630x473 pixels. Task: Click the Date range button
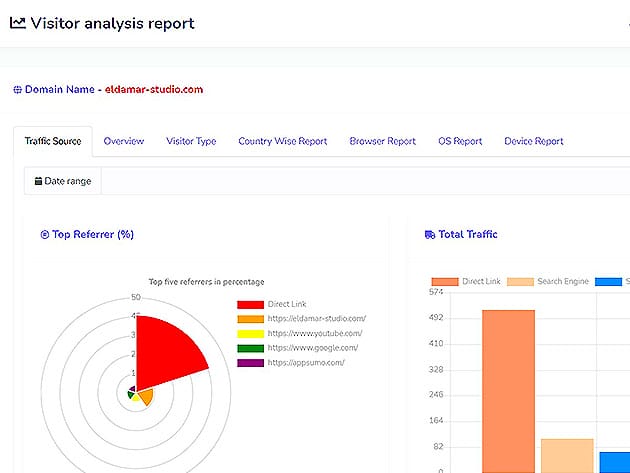pyautogui.click(x=63, y=182)
